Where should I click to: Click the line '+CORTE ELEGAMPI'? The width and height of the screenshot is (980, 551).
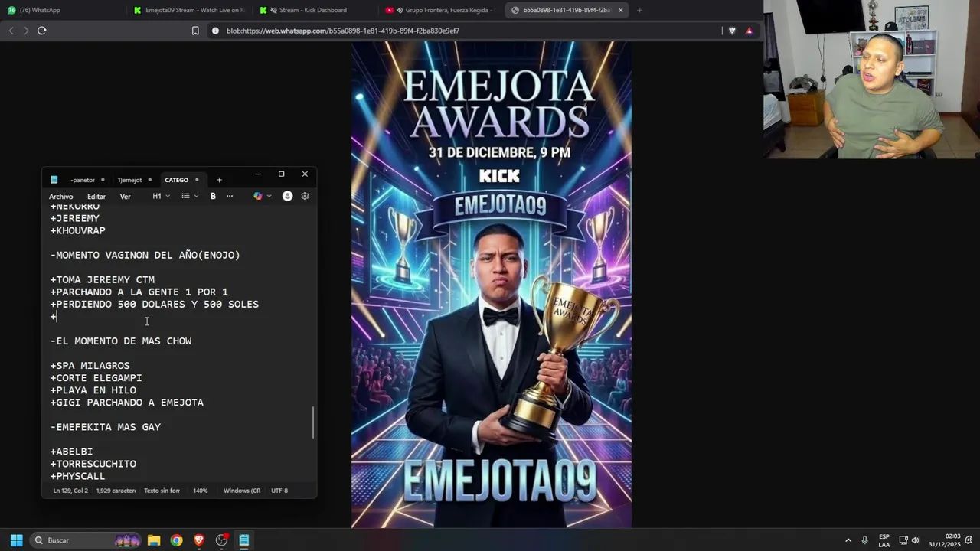[96, 378]
